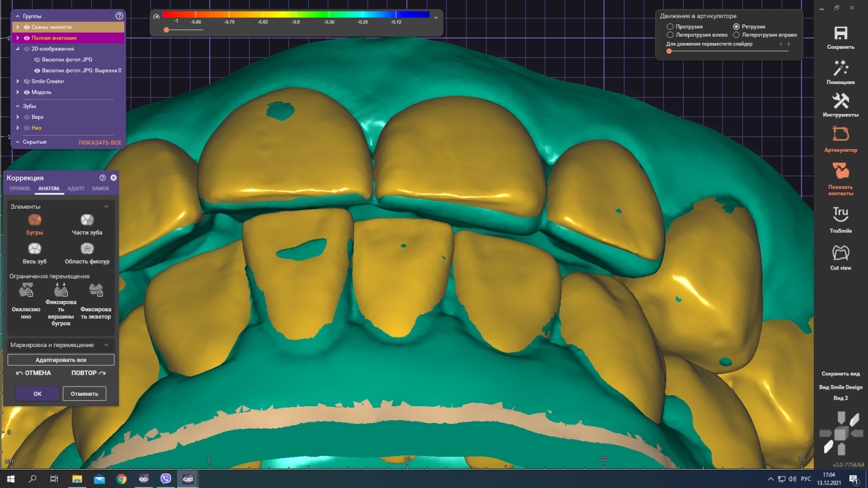
Task: Toggle the Артикулятор icon
Action: pyautogui.click(x=840, y=134)
